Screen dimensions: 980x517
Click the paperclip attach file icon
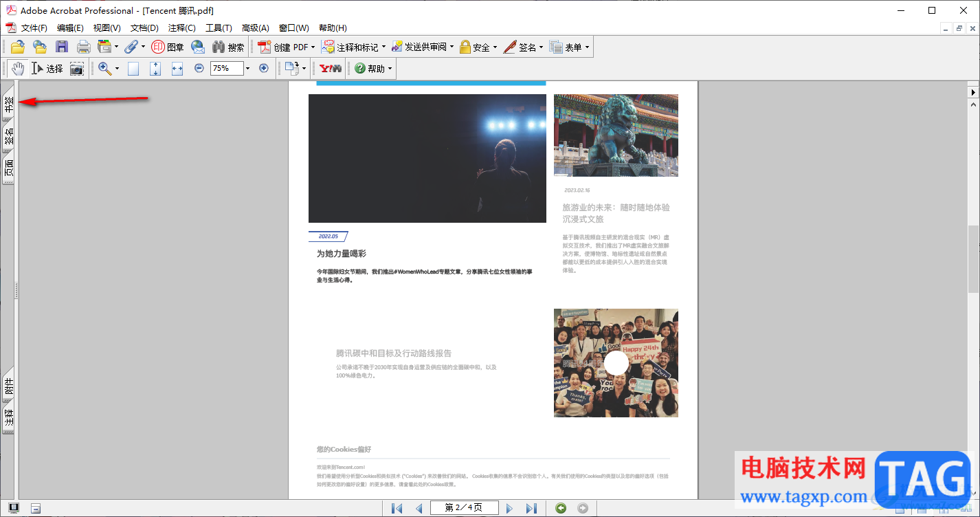point(131,47)
